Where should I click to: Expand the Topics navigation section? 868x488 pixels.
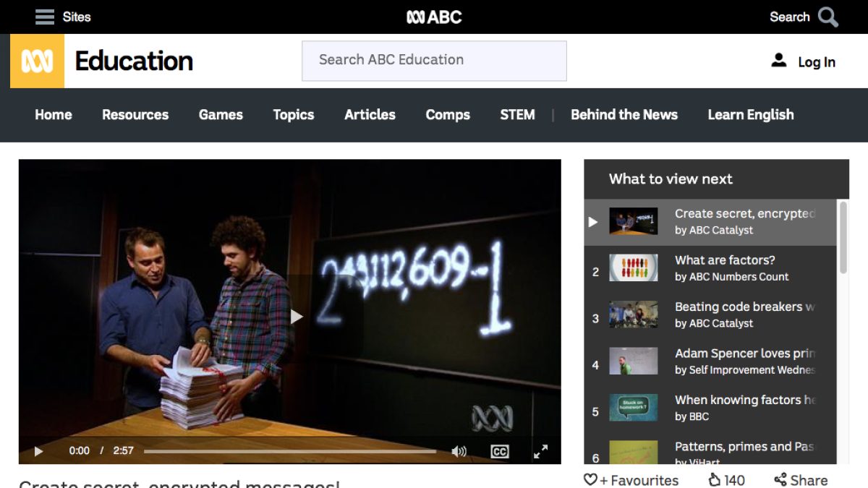pyautogui.click(x=293, y=115)
